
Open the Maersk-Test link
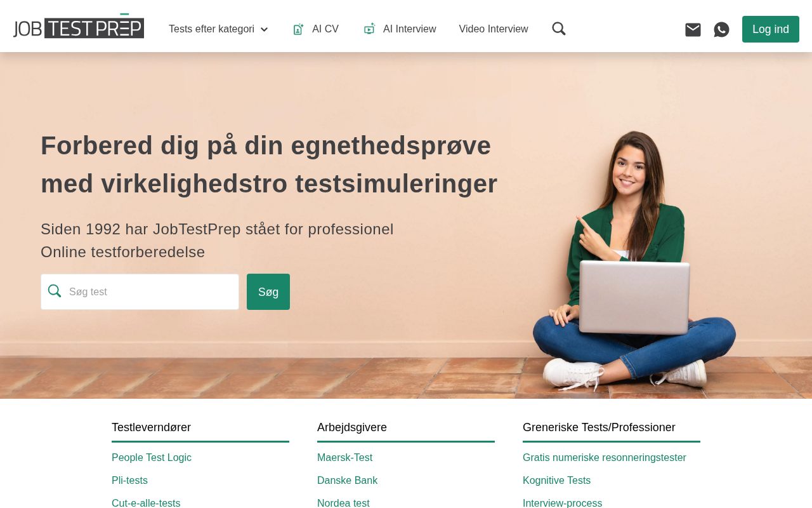pos(344,457)
